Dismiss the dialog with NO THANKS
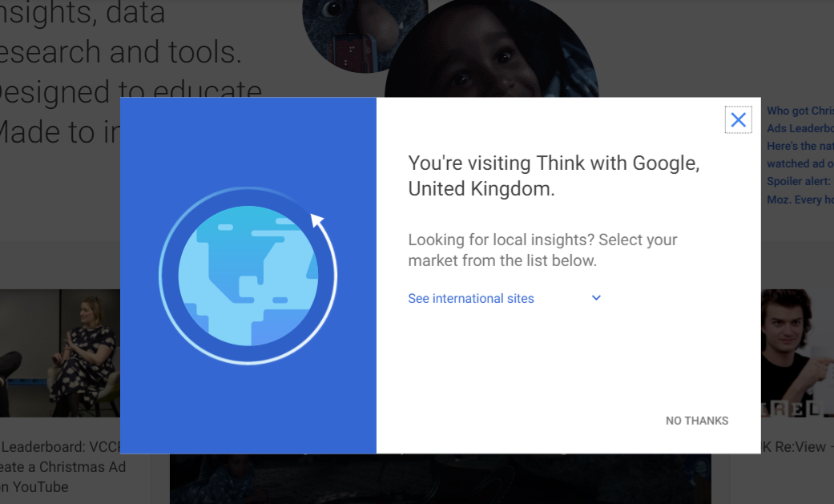The height and width of the screenshot is (504, 834). pos(697,421)
